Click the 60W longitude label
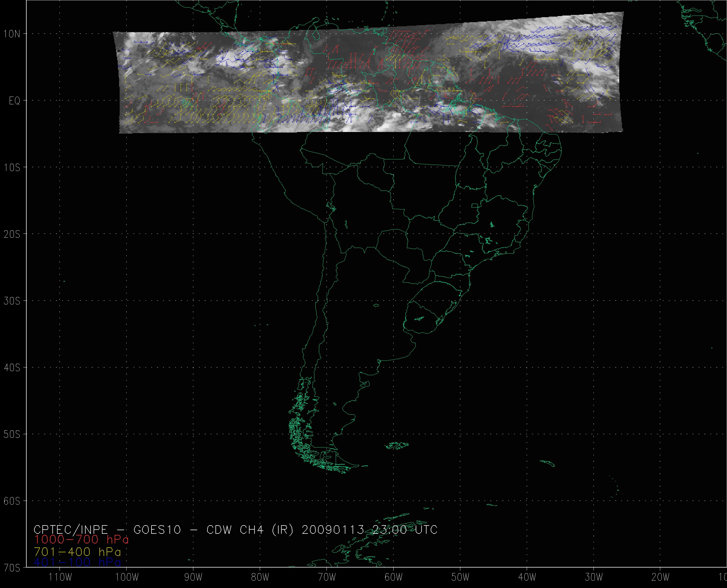 coord(394,577)
